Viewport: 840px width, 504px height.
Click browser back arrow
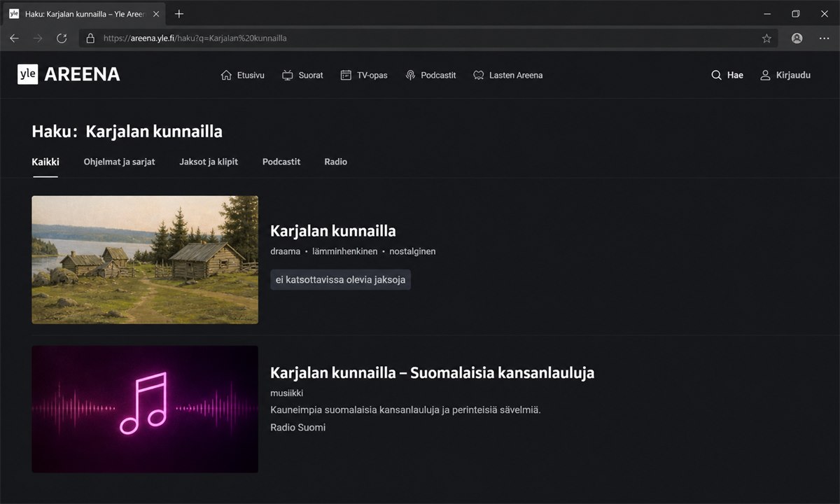[x=14, y=38]
